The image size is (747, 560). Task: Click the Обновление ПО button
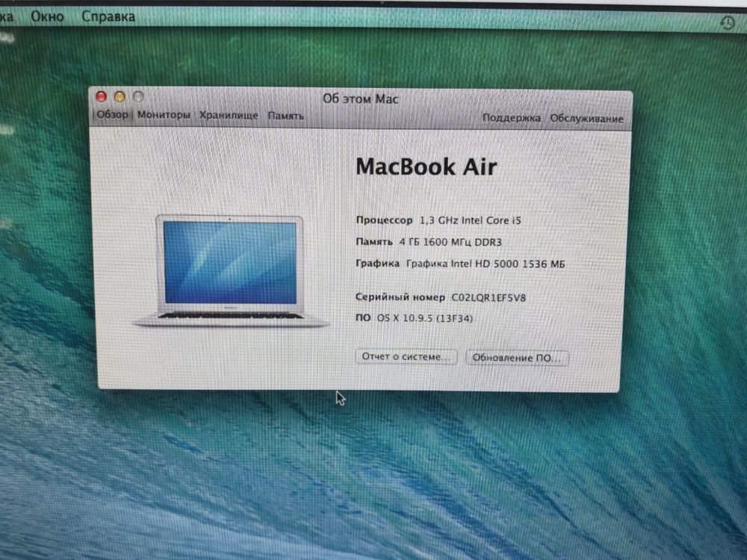(517, 358)
